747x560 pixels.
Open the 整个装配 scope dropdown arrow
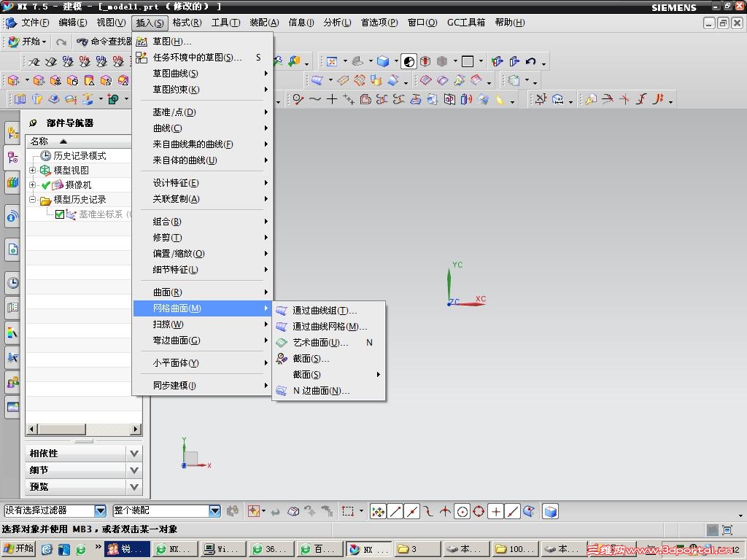pyautogui.click(x=215, y=511)
